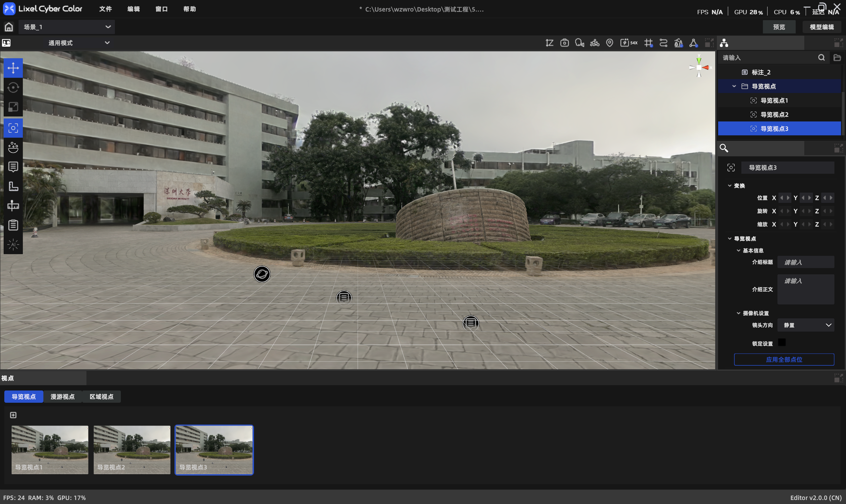Select the AI tool in left toolbar
Image resolution: width=846 pixels, height=504 pixels.
coord(13,244)
